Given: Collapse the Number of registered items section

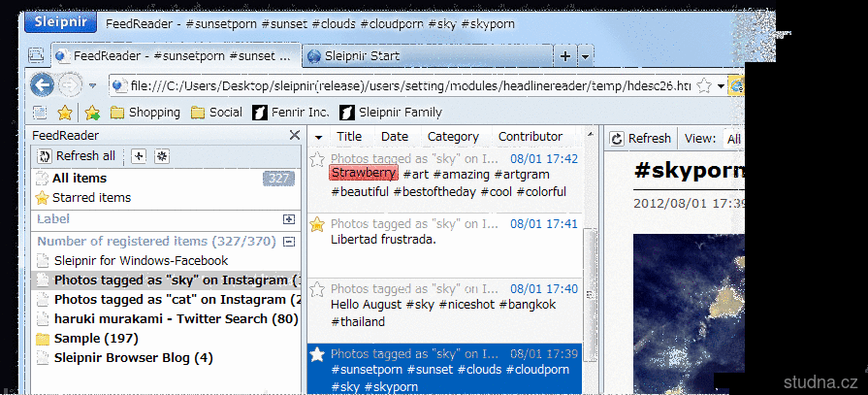Looking at the screenshot, I should click(x=288, y=242).
